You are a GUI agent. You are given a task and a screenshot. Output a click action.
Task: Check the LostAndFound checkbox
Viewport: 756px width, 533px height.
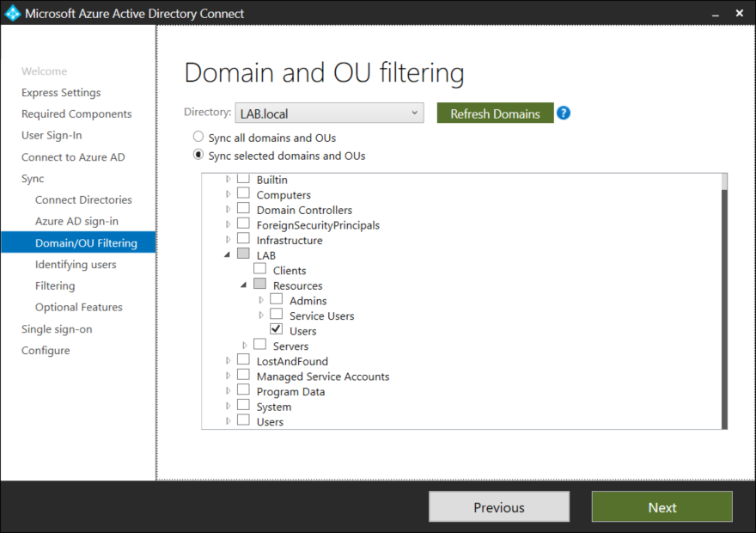click(x=243, y=359)
